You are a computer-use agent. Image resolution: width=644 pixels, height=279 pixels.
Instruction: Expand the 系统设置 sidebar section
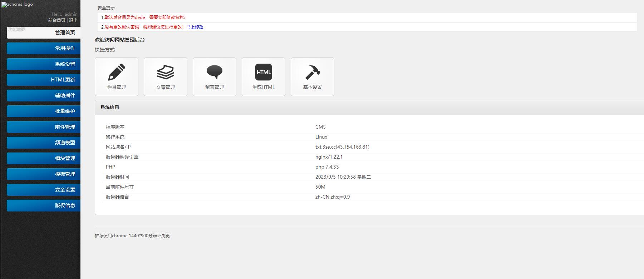coord(65,64)
